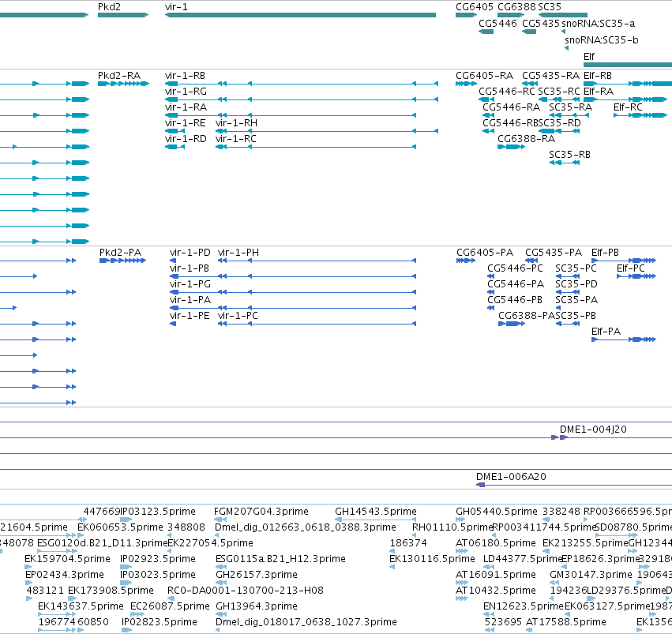Click protein label vir-1-PB

(190, 268)
